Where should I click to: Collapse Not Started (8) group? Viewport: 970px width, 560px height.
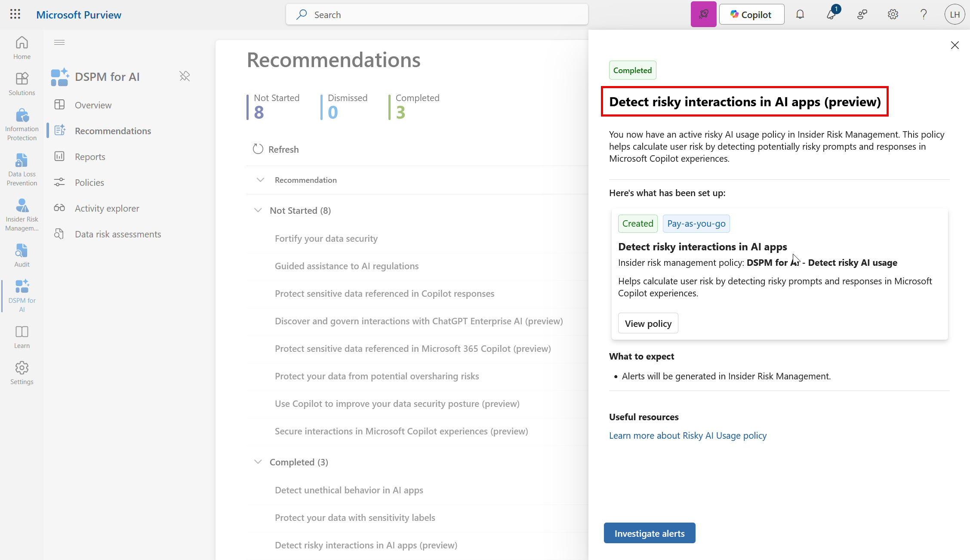[258, 210]
